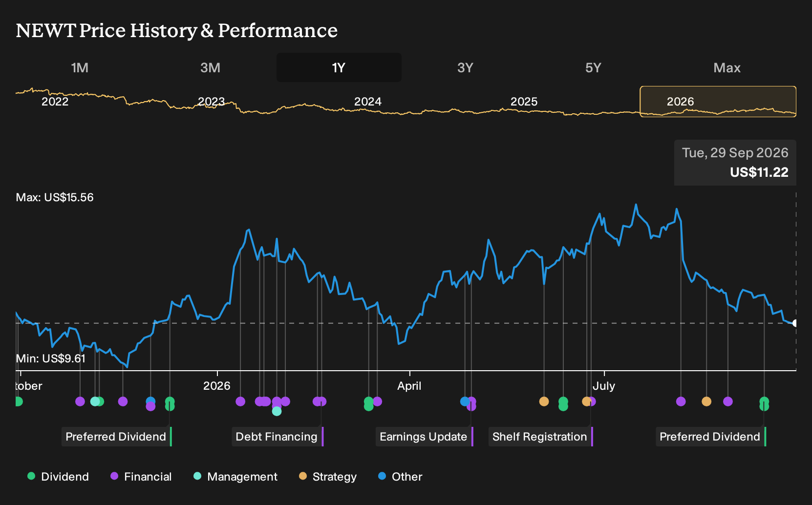
Task: Select the 3M time range tab
Action: tap(210, 67)
